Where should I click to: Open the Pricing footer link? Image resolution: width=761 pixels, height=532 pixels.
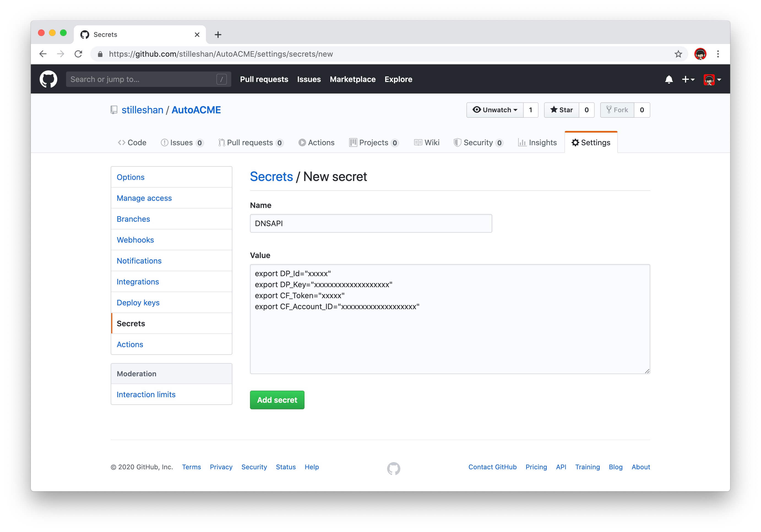coord(536,467)
